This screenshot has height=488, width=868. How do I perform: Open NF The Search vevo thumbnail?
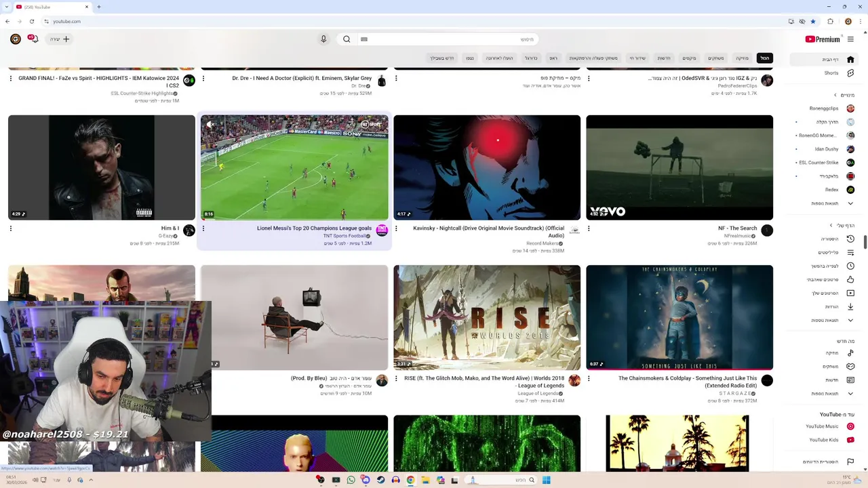click(x=679, y=167)
